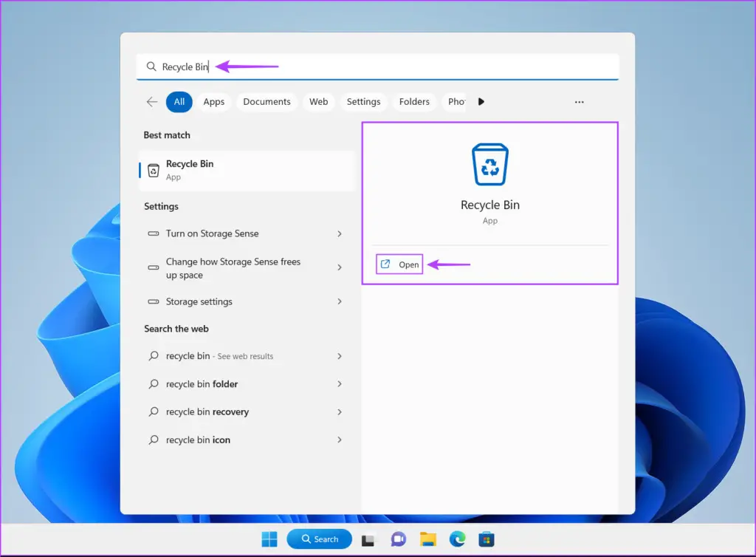Click the large Recycle Bin preview icon
Viewport: 756px width, 557px height.
click(x=489, y=165)
